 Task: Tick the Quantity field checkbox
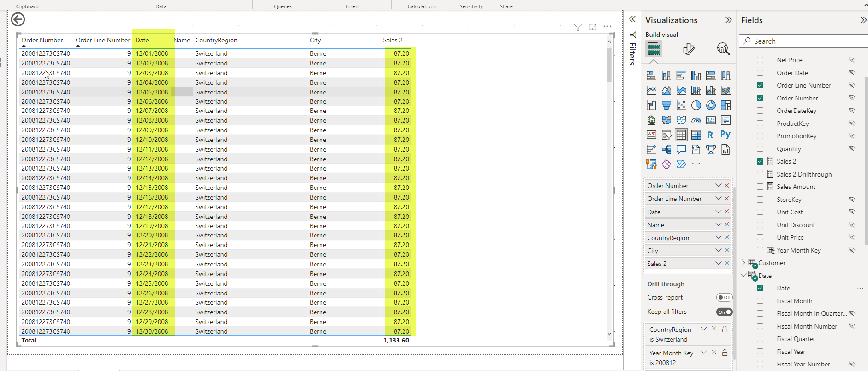(760, 149)
